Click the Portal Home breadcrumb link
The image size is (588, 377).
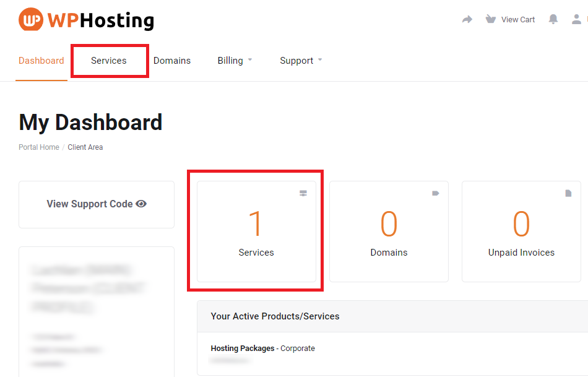[39, 147]
